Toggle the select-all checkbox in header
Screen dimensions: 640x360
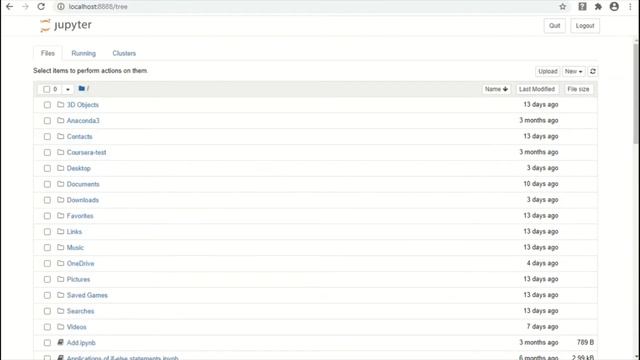47,89
